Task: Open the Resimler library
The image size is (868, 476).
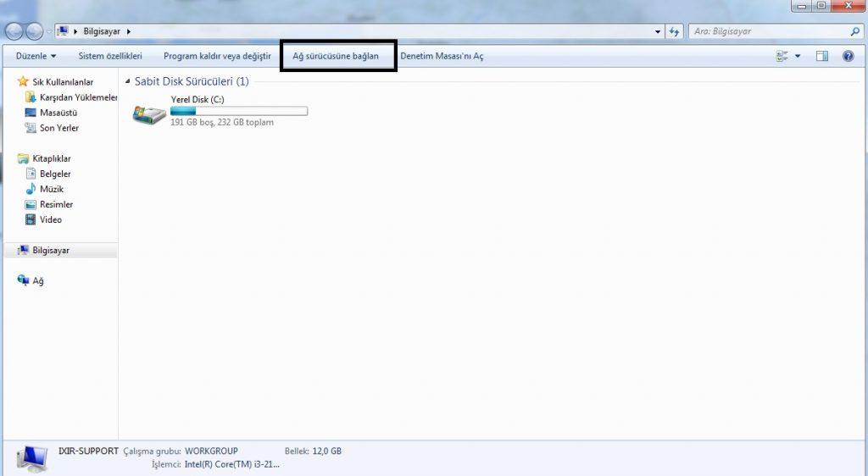Action: [x=57, y=205]
